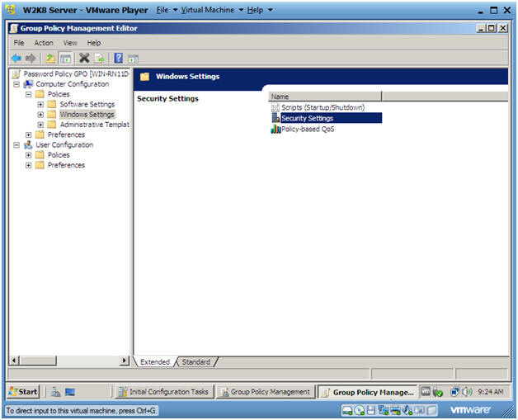
Task: Collapse the Computer Configuration node
Action: click(x=16, y=84)
